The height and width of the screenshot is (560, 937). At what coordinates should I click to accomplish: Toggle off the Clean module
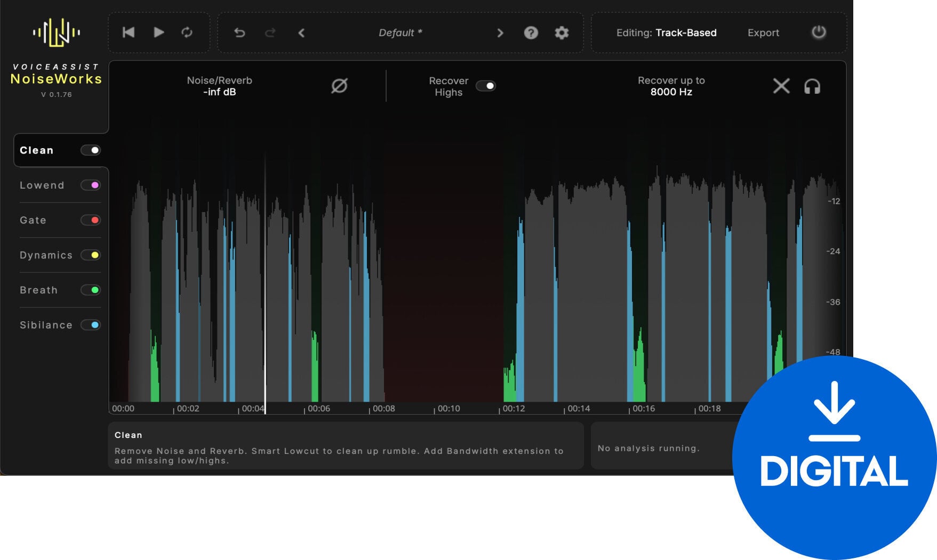(91, 150)
